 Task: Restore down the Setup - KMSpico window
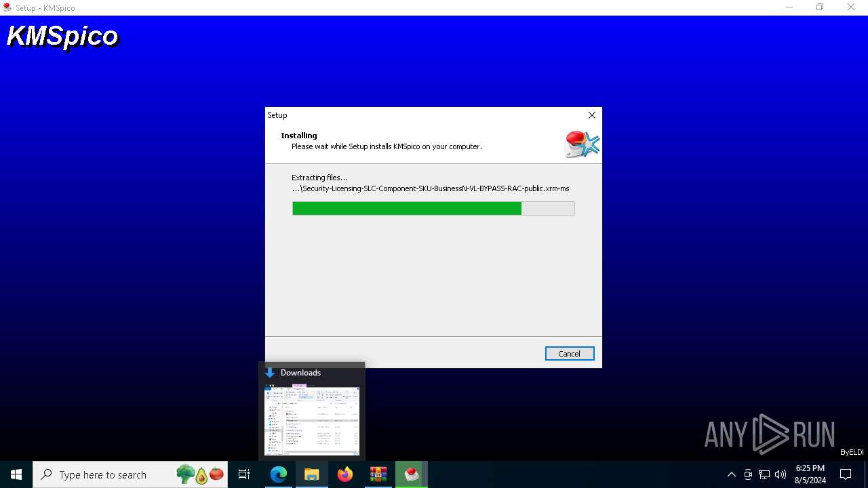(x=820, y=7)
